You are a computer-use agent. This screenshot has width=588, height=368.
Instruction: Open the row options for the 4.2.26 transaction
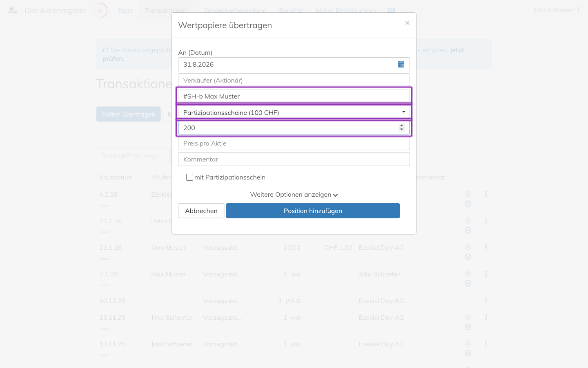coord(486,194)
